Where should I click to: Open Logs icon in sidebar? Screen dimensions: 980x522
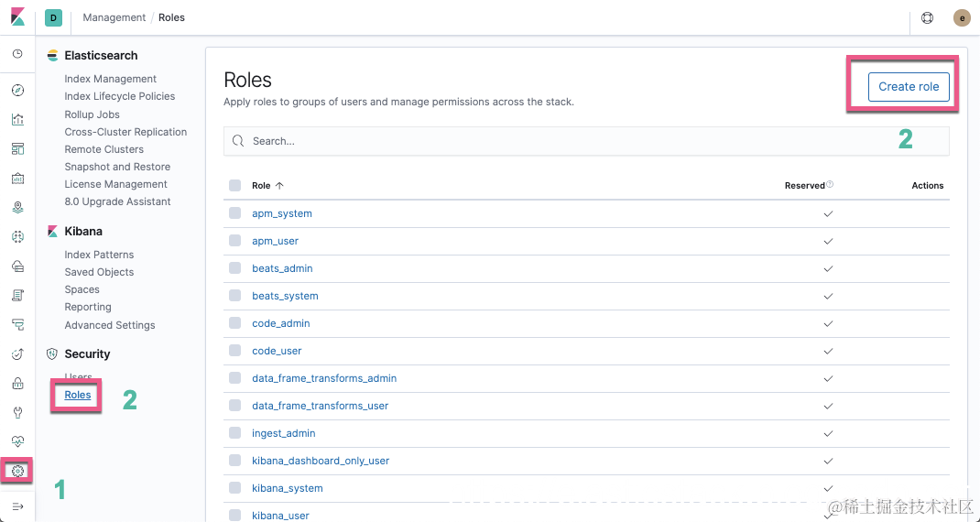(17, 295)
